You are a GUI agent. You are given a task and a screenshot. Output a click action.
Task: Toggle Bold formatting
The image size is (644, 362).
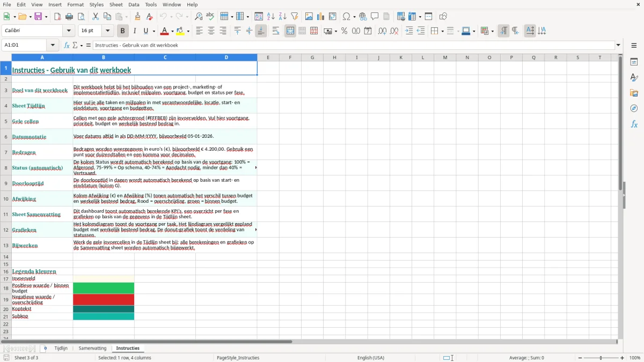point(122,31)
